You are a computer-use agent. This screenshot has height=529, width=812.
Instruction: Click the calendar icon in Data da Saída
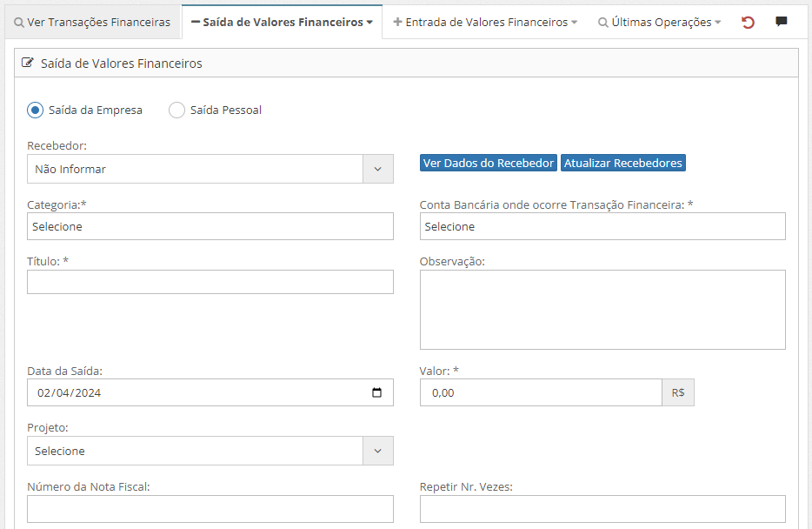(x=376, y=392)
